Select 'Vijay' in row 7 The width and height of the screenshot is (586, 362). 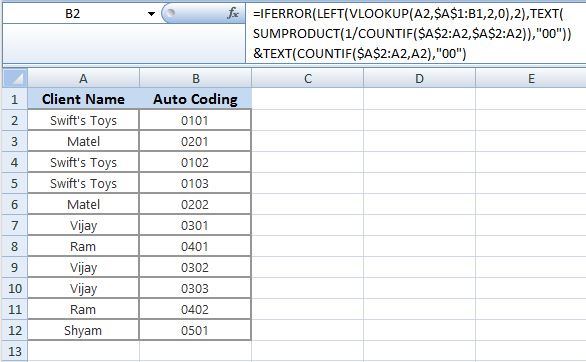click(83, 225)
